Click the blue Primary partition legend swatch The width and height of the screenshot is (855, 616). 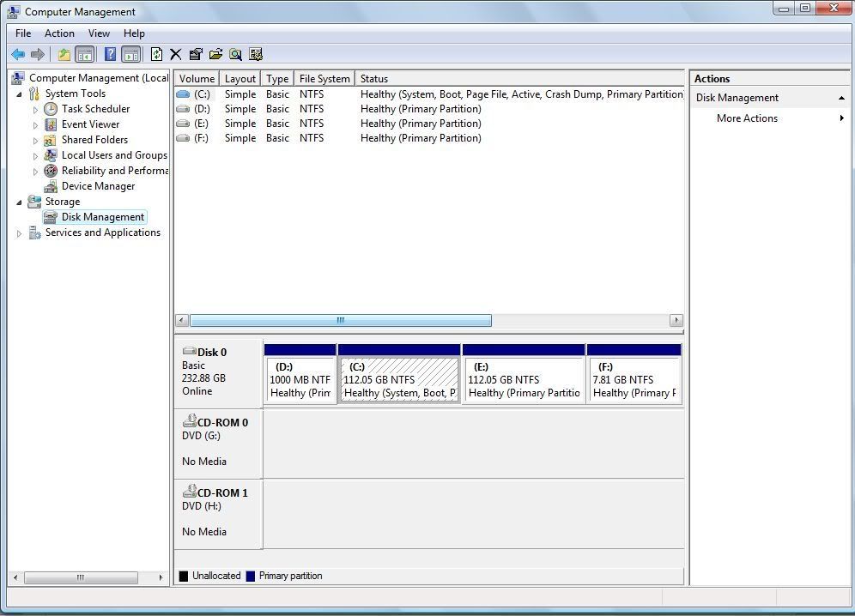[251, 577]
